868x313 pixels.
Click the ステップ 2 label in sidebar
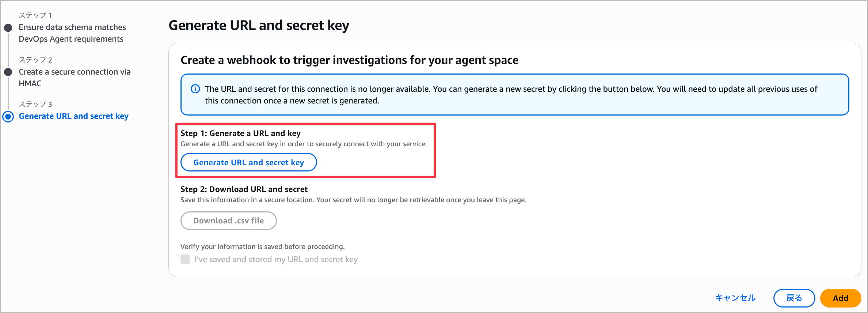(x=35, y=60)
